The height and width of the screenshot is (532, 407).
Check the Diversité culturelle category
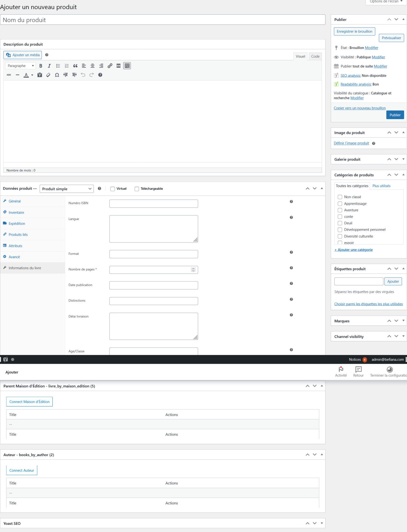(x=340, y=236)
